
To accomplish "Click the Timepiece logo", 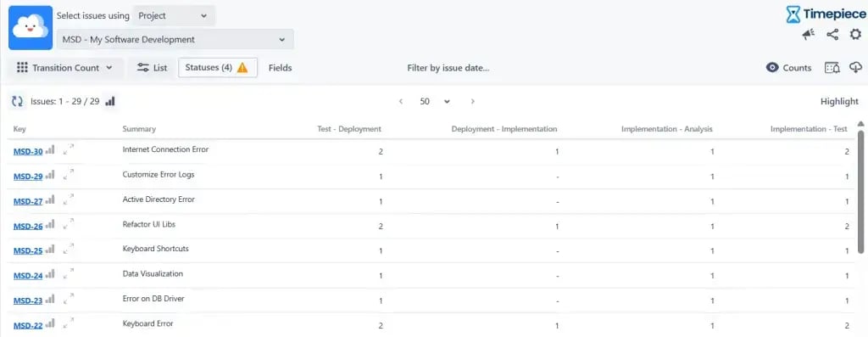I will click(x=826, y=14).
